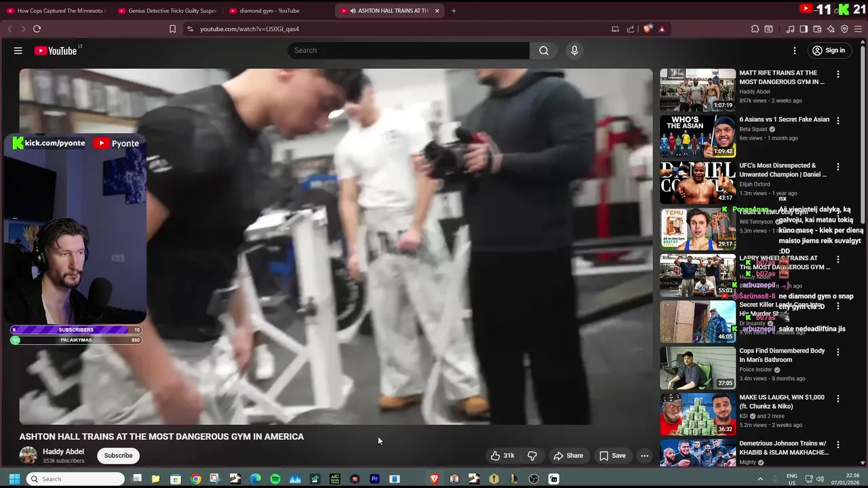Click the Sign in button
This screenshot has width=868, height=488.
pos(828,50)
